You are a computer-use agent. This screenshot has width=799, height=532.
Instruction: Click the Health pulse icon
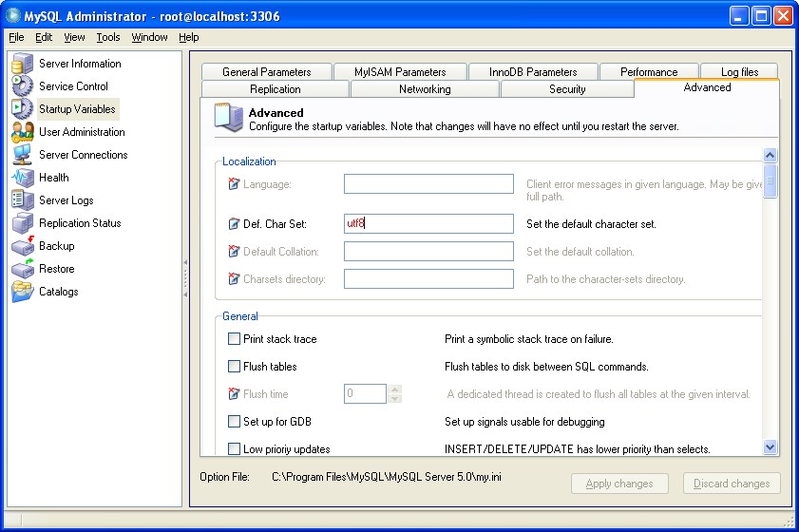pyautogui.click(x=23, y=178)
